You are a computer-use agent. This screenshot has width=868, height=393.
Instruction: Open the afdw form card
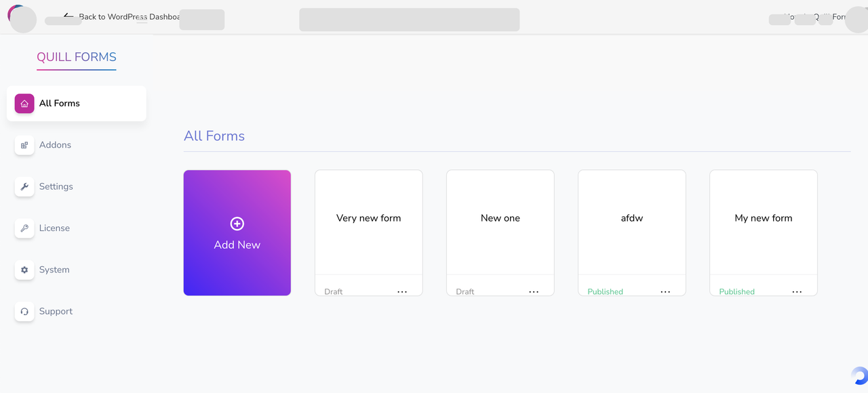(x=632, y=233)
